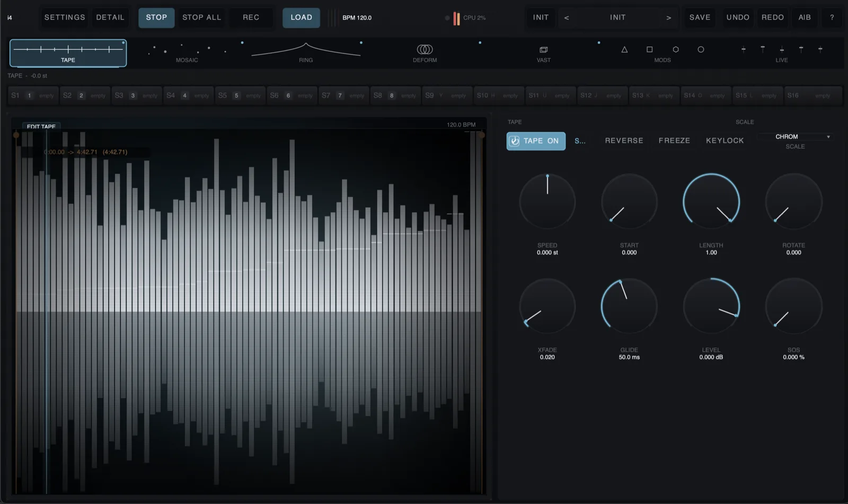Click the XFADE knob
This screenshot has height=504, width=848.
coord(547,306)
